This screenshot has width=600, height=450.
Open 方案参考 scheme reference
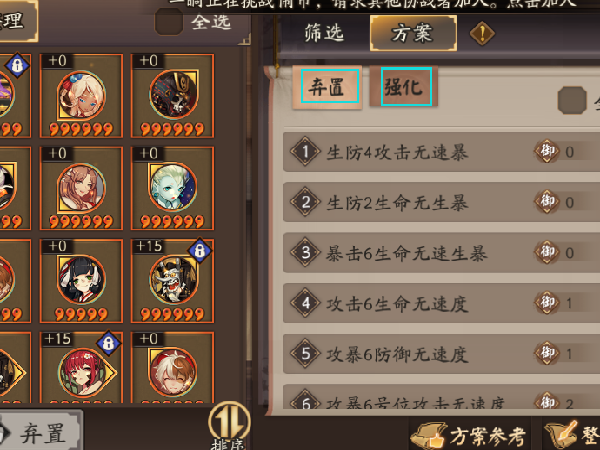point(469,434)
